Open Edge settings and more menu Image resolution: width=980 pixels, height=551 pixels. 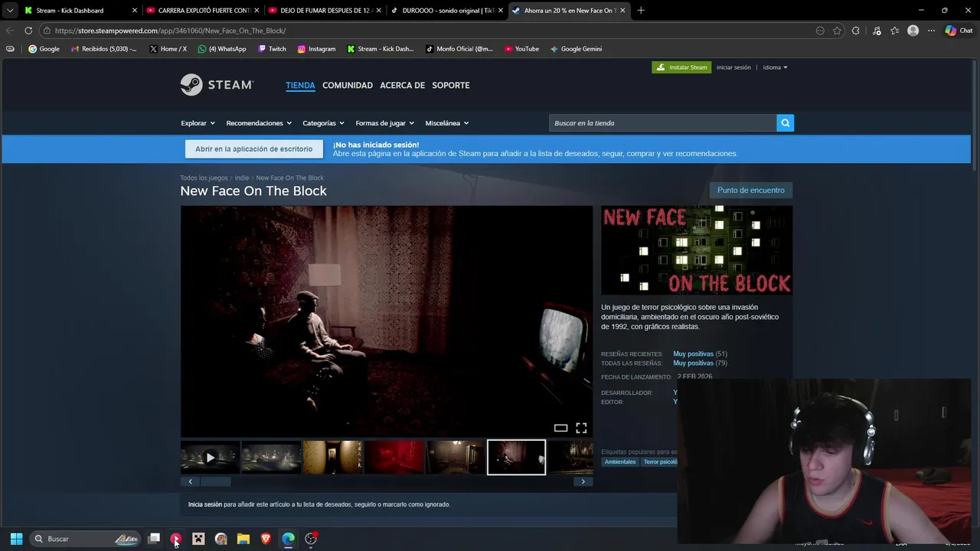coord(931,31)
